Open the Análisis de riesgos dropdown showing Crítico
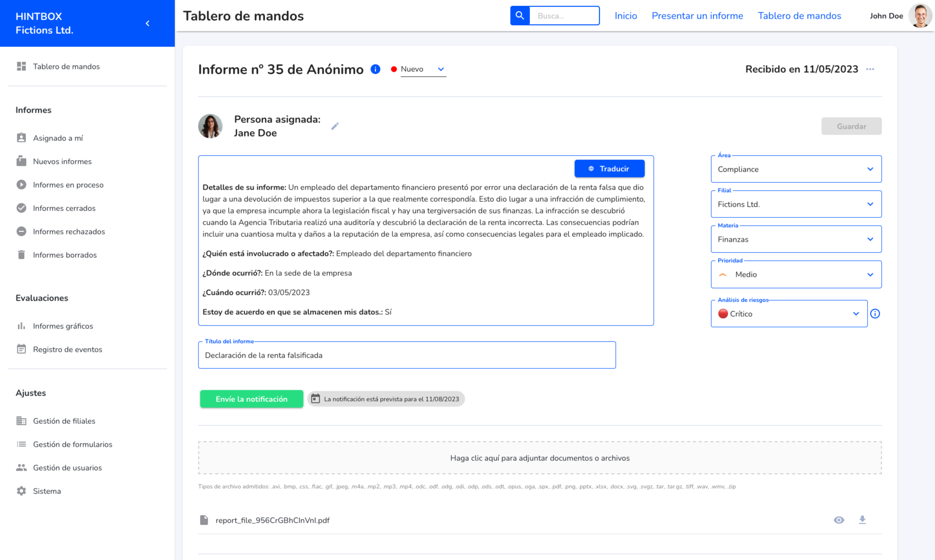The width and height of the screenshot is (935, 560). point(789,314)
